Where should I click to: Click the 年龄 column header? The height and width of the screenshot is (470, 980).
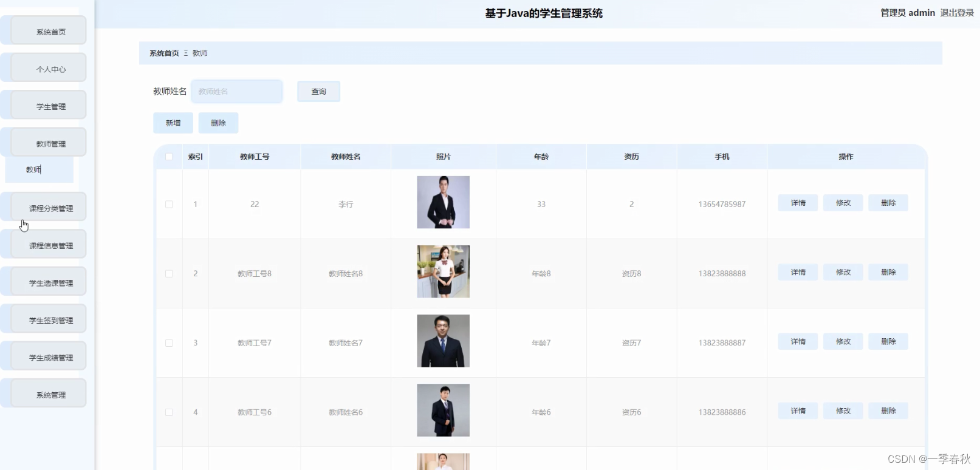click(541, 157)
